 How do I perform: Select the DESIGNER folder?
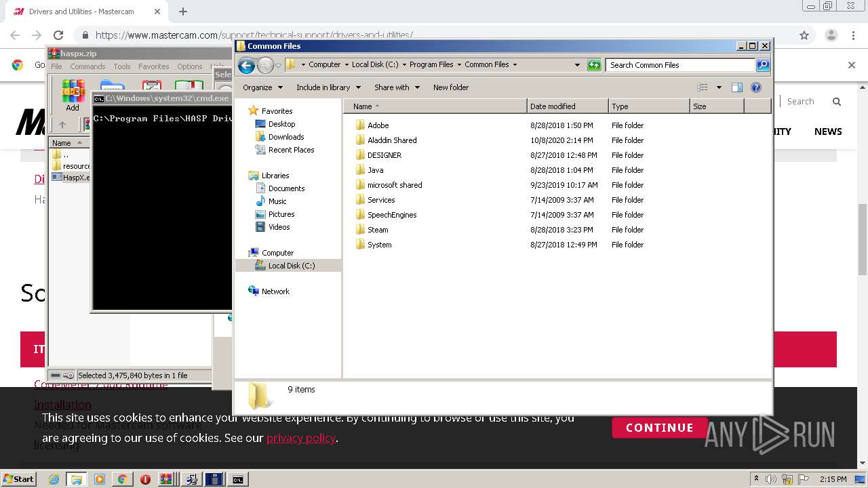pos(384,155)
